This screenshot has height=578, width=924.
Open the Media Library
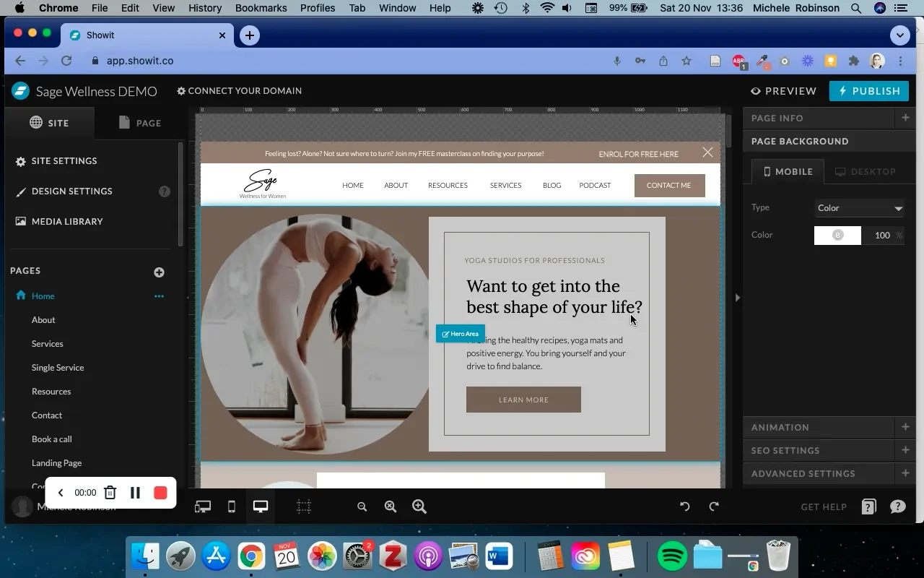(59, 222)
